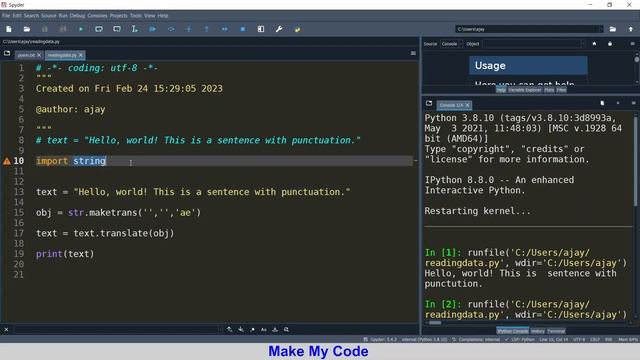Open the File menu

[6, 16]
